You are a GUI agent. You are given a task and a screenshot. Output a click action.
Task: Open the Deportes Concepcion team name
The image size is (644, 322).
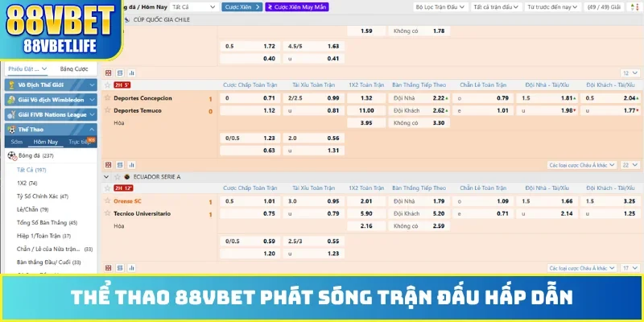tap(143, 98)
